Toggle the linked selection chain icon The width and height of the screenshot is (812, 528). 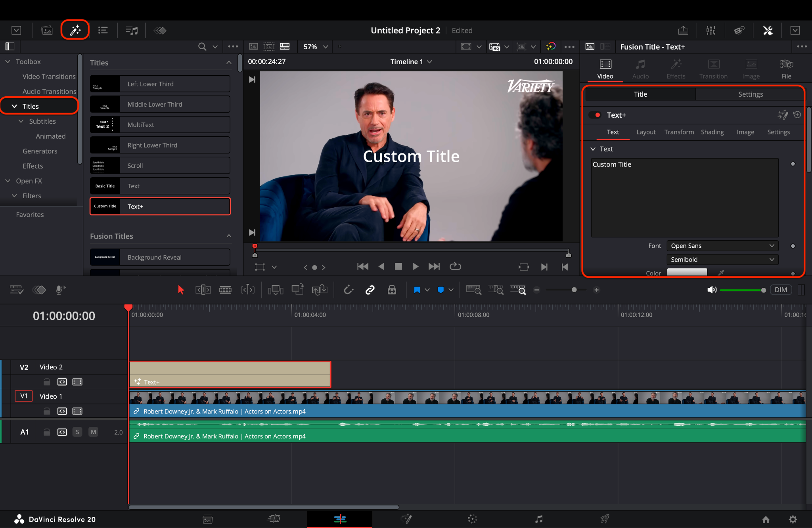[x=370, y=290]
